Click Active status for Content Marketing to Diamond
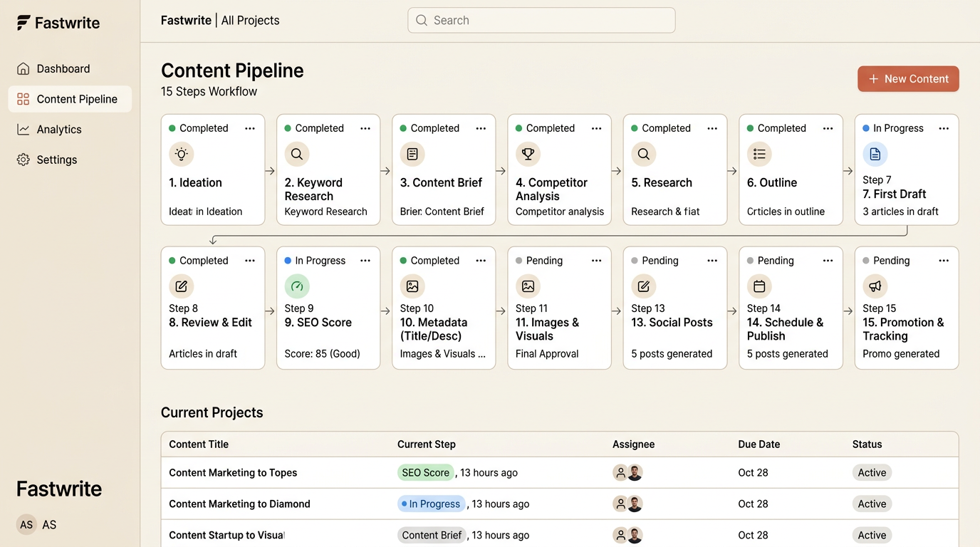Image resolution: width=980 pixels, height=547 pixels. (x=872, y=504)
